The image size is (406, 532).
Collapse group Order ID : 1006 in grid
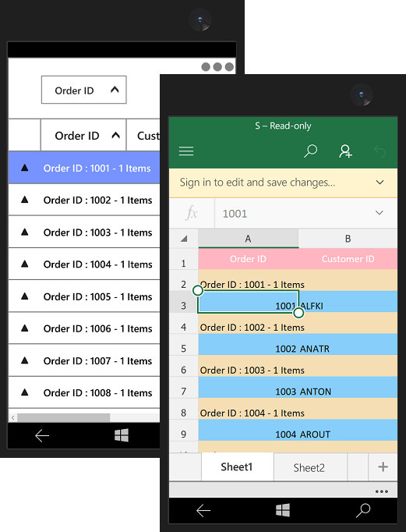coord(24,328)
